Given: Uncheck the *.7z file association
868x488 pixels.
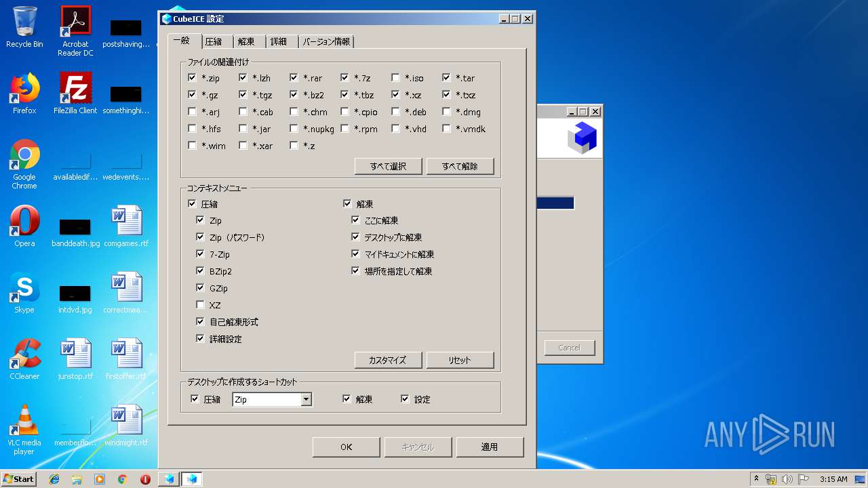Looking at the screenshot, I should click(344, 78).
